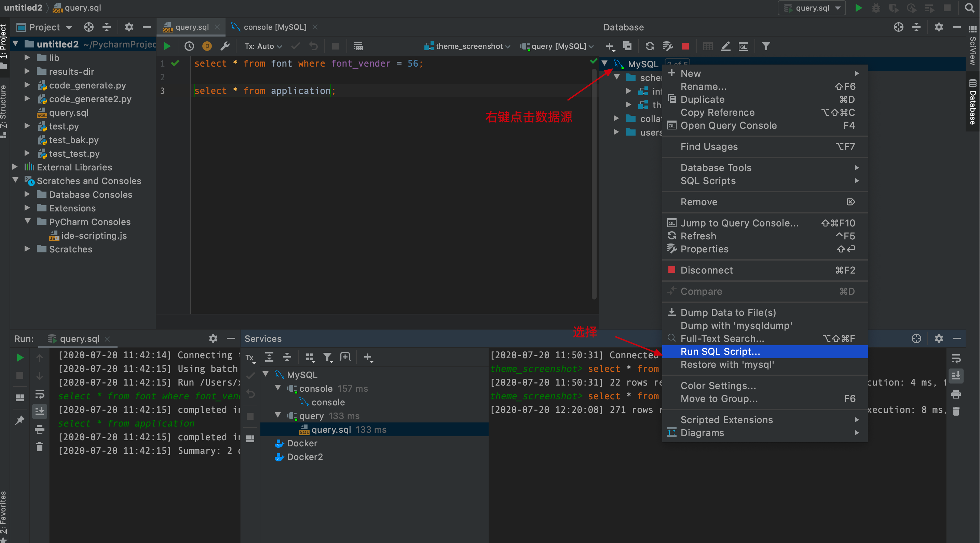
Task: Run query.sql with the green execute arrow
Action: 167,46
